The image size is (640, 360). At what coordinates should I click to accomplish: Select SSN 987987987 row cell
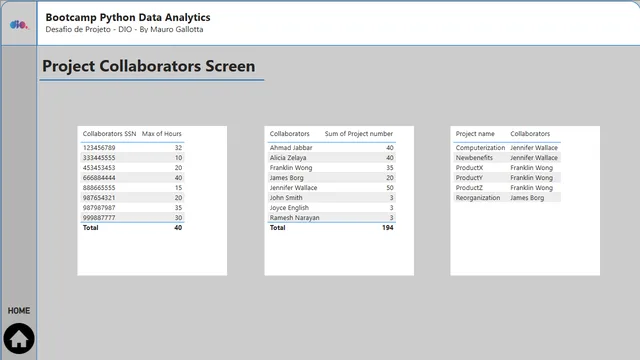tap(99, 208)
